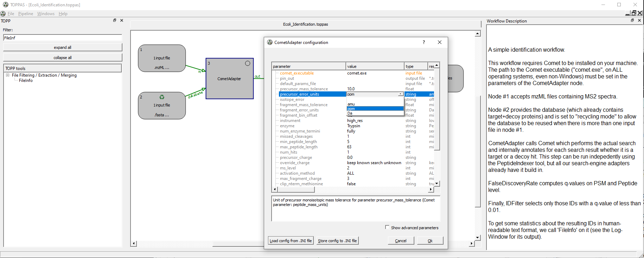Float the TOPP panel with undock icon
Screen dimensions: 644x258
[115, 20]
